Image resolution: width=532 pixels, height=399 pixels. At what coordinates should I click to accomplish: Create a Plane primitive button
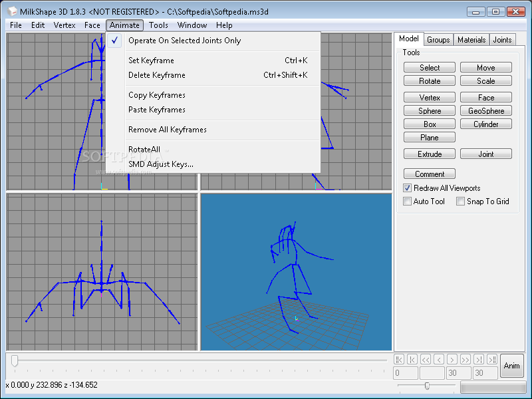tap(430, 137)
